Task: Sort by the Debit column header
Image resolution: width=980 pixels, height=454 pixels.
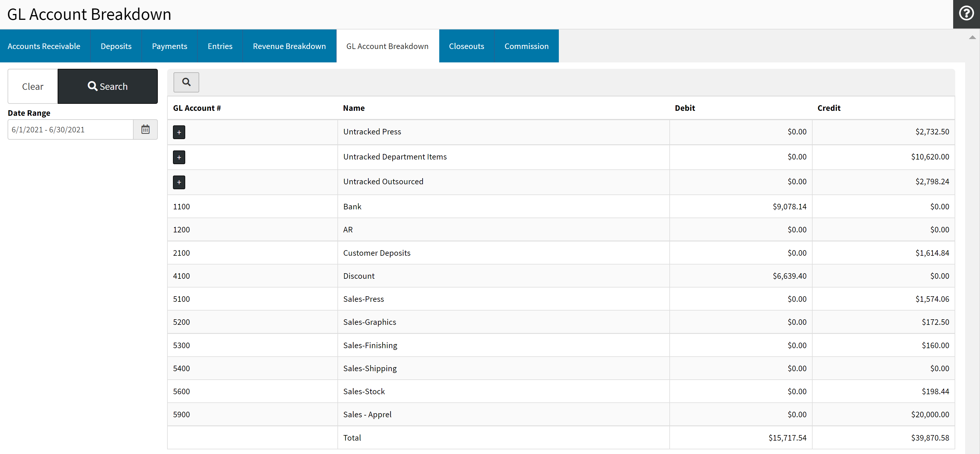Action: (x=685, y=108)
